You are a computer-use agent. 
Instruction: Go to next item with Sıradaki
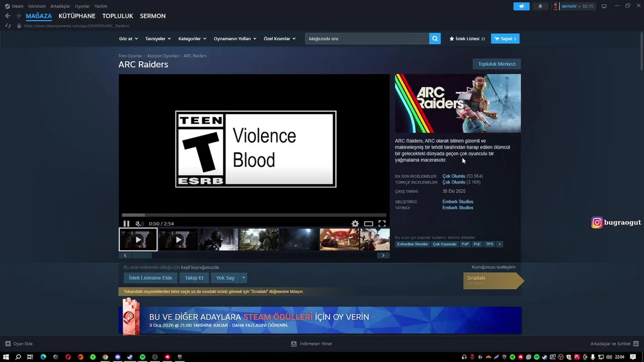click(493, 281)
